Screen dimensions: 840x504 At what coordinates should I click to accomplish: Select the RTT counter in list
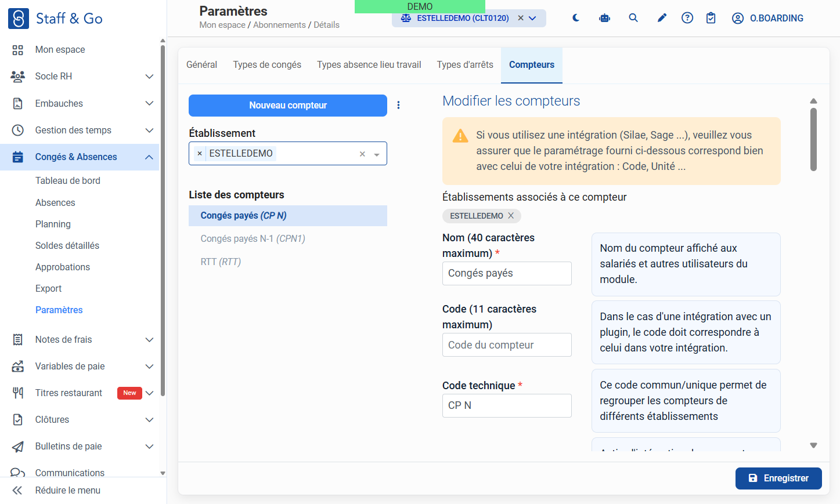click(288, 262)
